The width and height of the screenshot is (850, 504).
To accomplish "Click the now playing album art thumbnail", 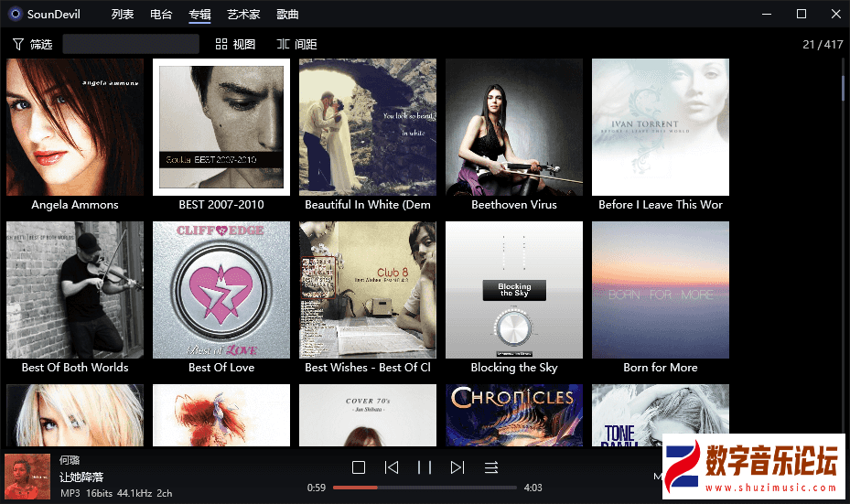I will click(27, 477).
